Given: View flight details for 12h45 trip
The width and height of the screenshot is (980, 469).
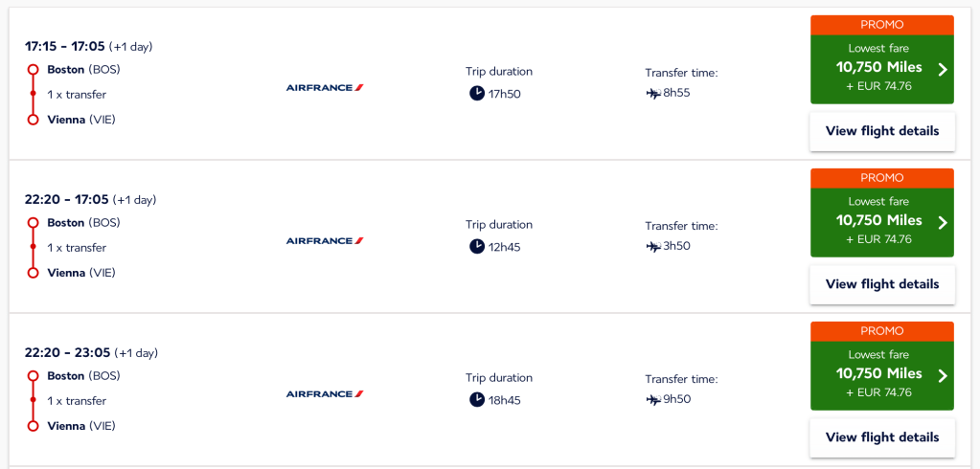Looking at the screenshot, I should pos(882,284).
